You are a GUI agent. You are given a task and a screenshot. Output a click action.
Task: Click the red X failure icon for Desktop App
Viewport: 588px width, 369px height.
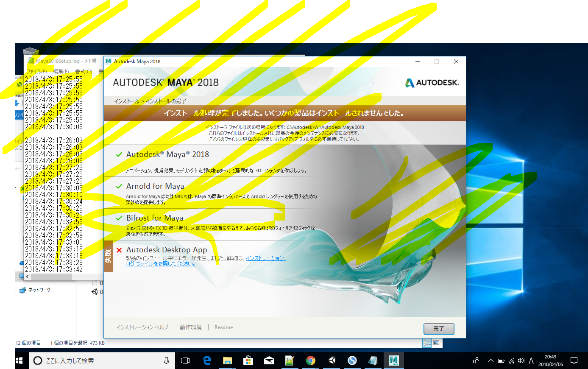119,250
